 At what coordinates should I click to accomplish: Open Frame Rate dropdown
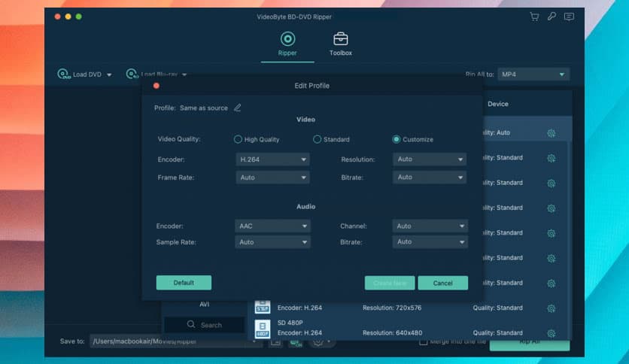(273, 177)
